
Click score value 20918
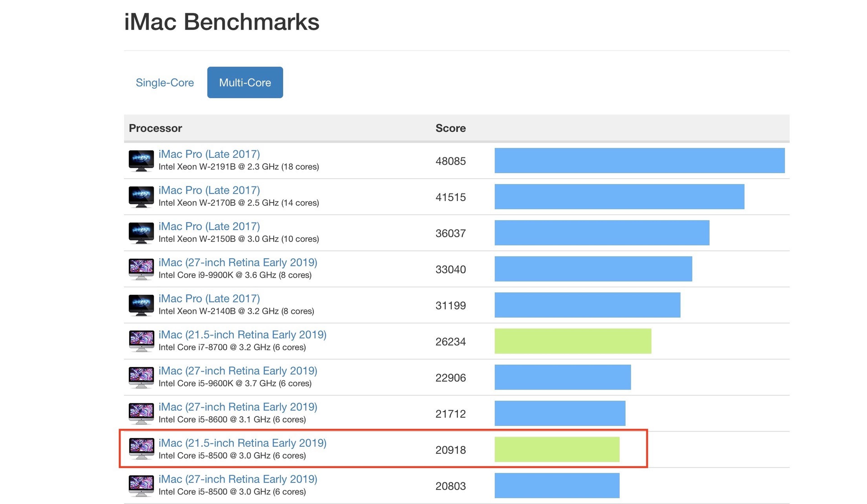(x=451, y=450)
